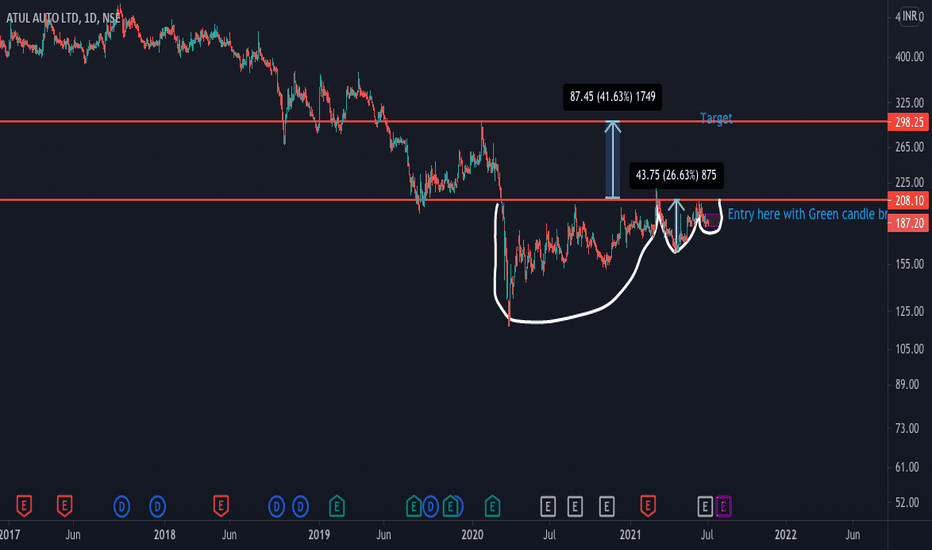
Task: Open the green earnings marker just after 2020
Action: click(492, 506)
